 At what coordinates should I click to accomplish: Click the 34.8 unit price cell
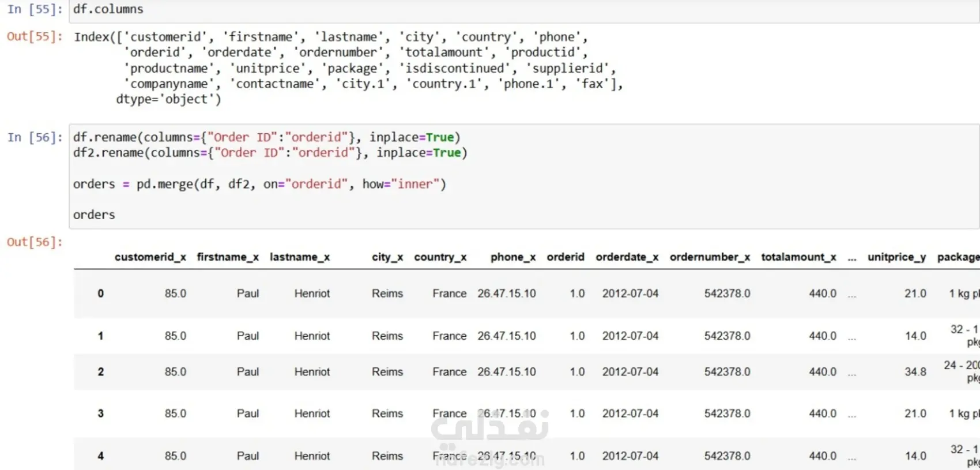915,372
